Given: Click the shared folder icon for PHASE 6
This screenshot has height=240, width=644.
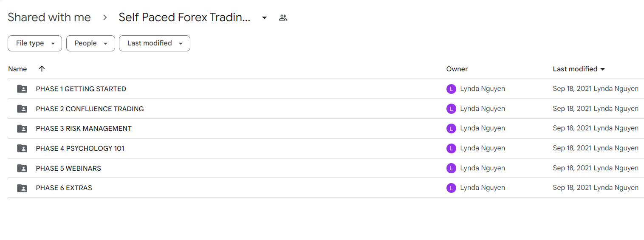Looking at the screenshot, I should click(x=22, y=188).
